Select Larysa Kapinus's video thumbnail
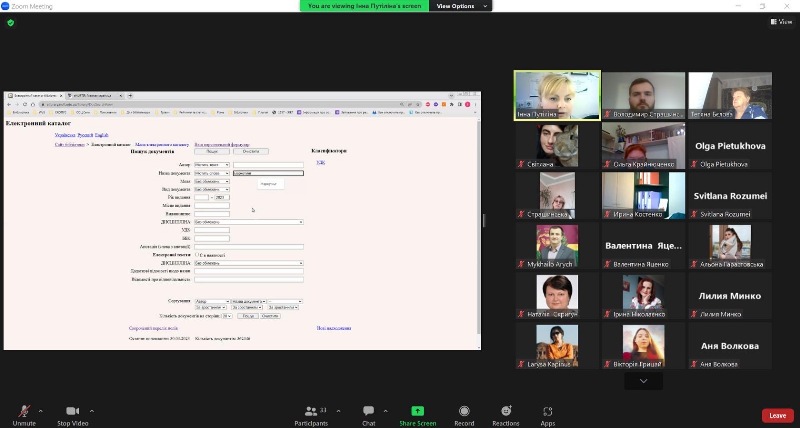Image resolution: width=800 pixels, height=428 pixels. (x=557, y=346)
